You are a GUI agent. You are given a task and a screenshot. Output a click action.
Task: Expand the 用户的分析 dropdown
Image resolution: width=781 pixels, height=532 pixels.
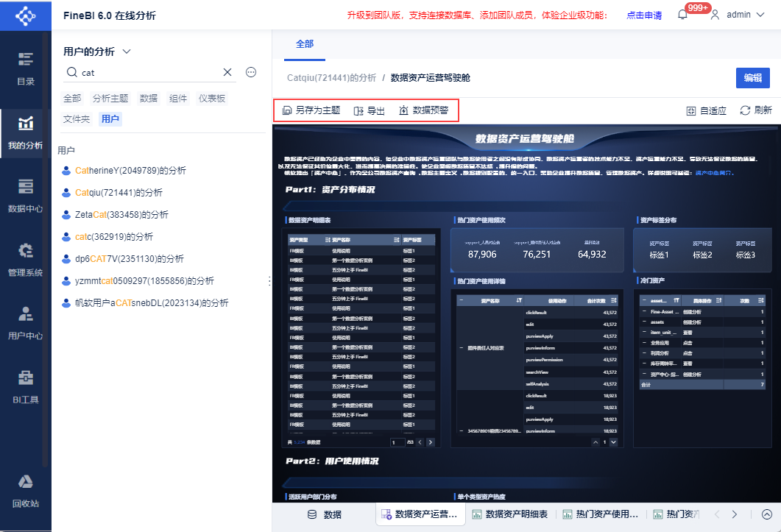pyautogui.click(x=127, y=52)
